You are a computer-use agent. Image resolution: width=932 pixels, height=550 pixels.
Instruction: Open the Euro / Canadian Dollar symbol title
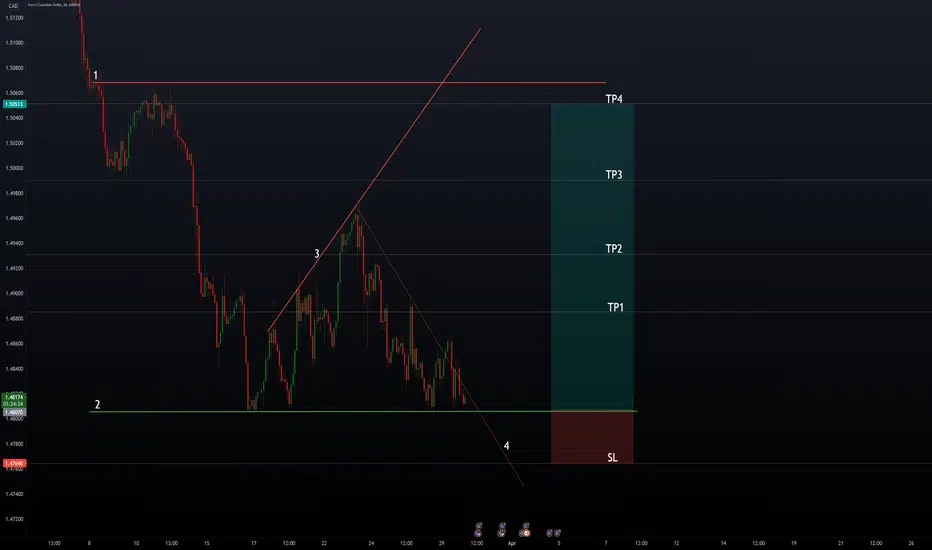54,5
